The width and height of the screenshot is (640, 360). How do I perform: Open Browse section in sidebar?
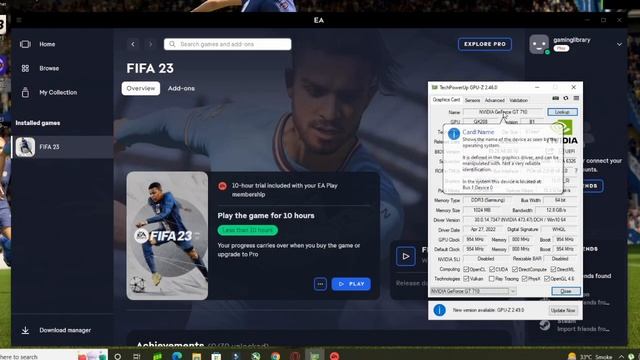point(49,68)
